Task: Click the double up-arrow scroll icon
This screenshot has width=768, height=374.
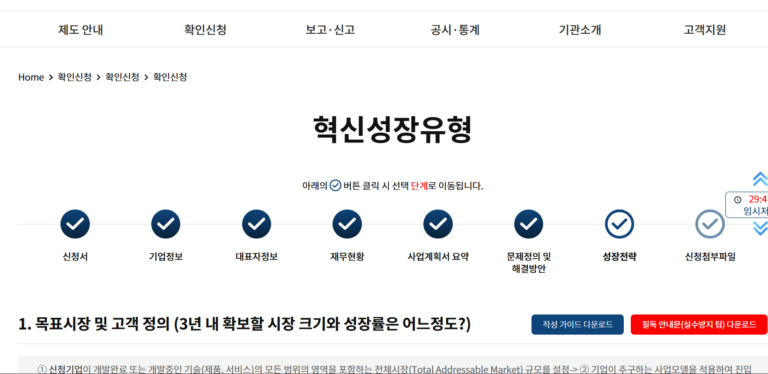Action: [x=760, y=179]
